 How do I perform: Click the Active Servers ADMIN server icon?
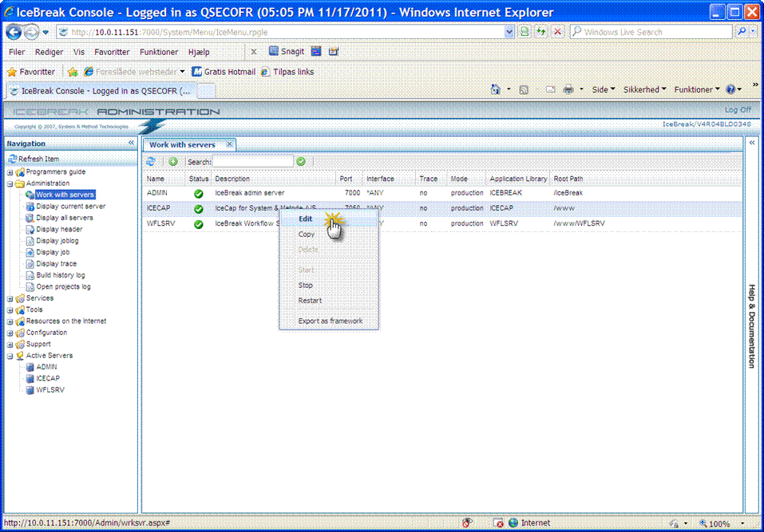[30, 367]
